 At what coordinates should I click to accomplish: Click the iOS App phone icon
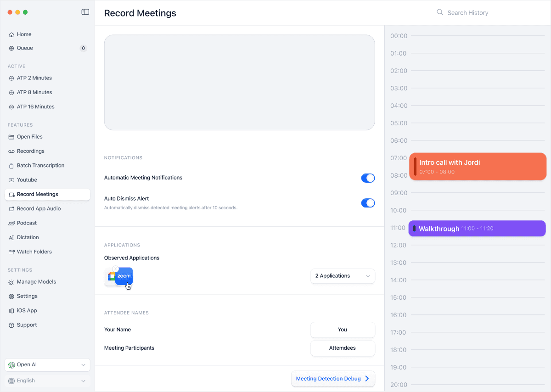point(11,311)
